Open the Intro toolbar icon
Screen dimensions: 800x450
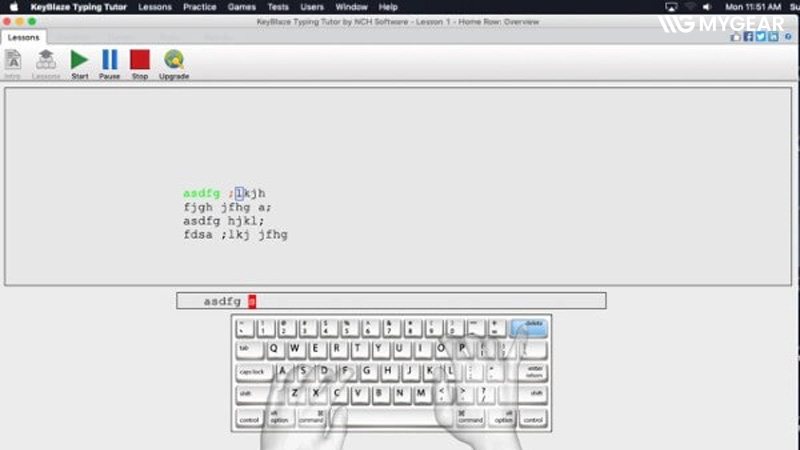click(13, 60)
